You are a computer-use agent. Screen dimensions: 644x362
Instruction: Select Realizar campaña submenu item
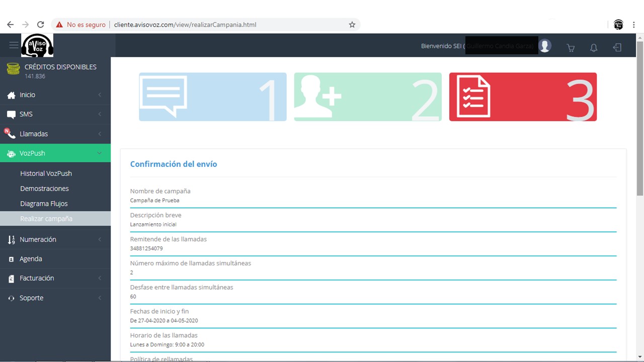coord(55,219)
